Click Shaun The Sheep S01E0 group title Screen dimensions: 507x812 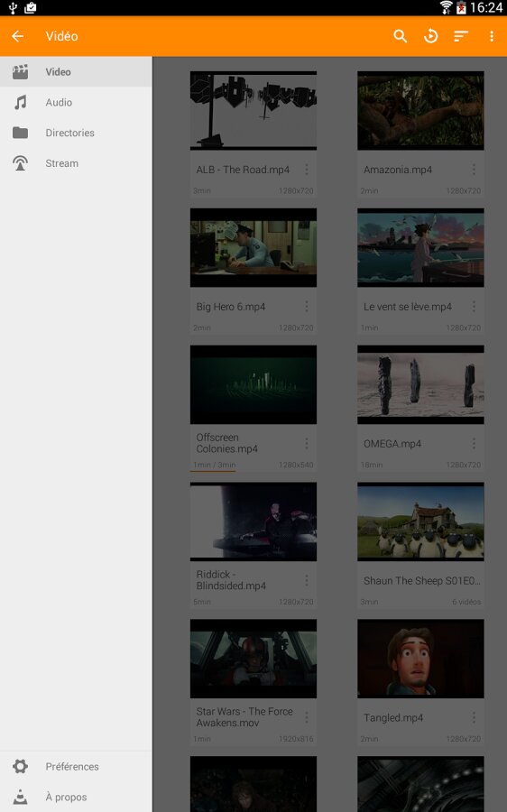[x=422, y=580]
